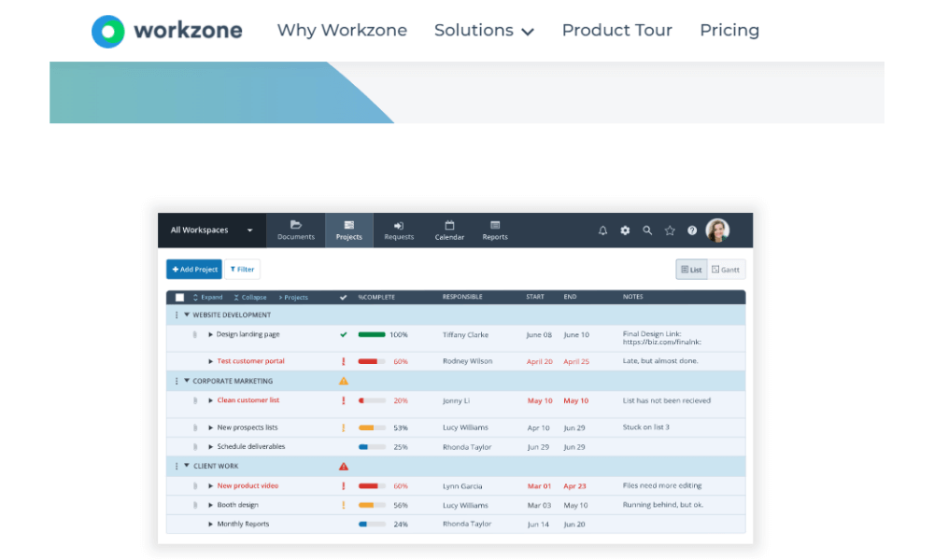Click the checkmark column header icon
The height and width of the screenshot is (560, 934).
[x=343, y=297]
